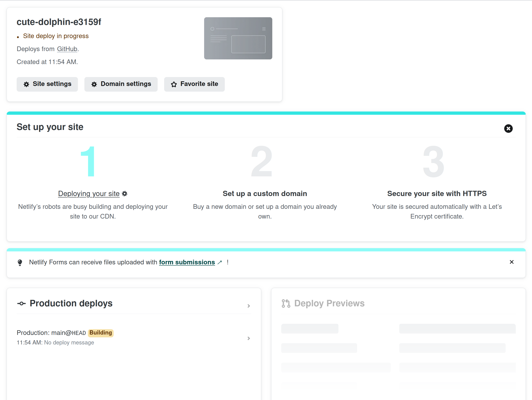The width and height of the screenshot is (532, 400).
Task: Click the No deploy message text
Action: [69, 343]
